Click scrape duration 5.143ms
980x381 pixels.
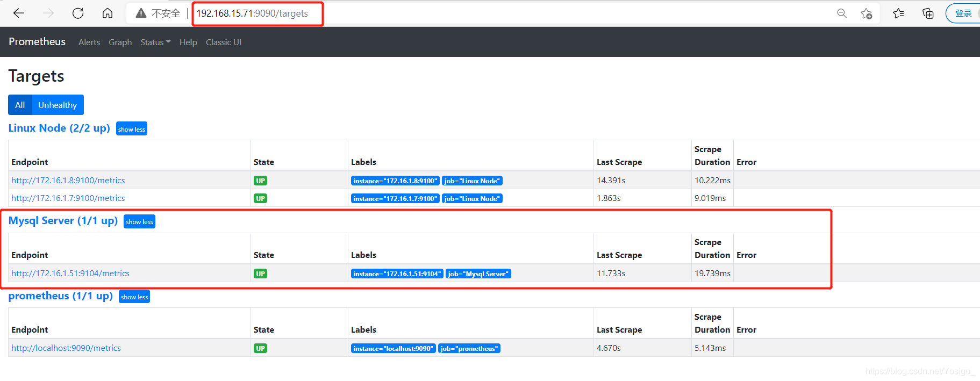(710, 348)
